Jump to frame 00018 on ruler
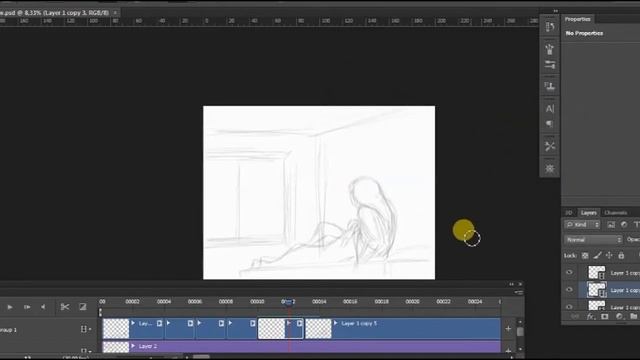The height and width of the screenshot is (360, 640). pyautogui.click(x=381, y=302)
